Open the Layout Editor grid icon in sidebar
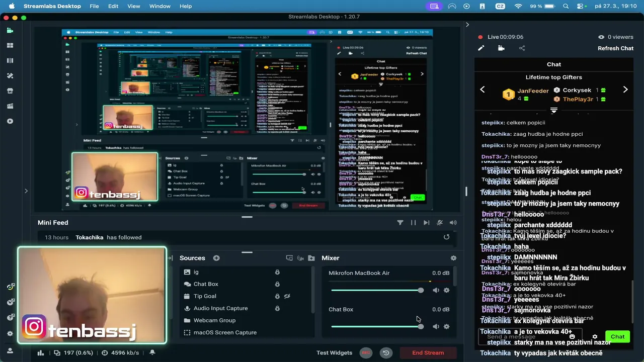644x362 pixels. 10,45
